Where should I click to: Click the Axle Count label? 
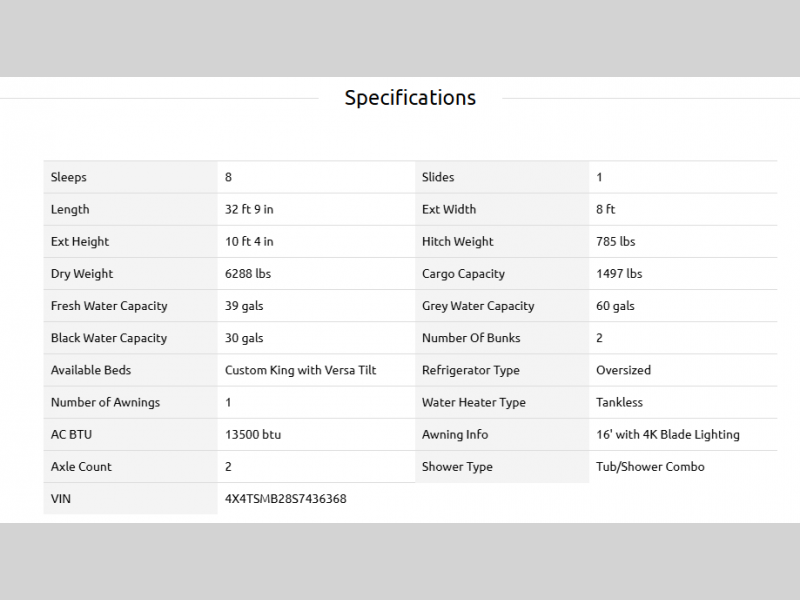[81, 467]
